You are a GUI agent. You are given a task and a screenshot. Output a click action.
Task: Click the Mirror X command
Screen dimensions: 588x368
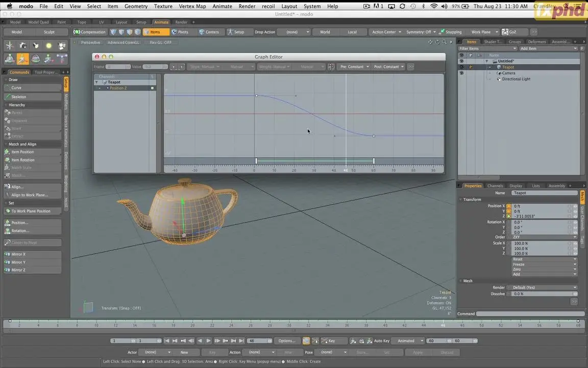32,254
